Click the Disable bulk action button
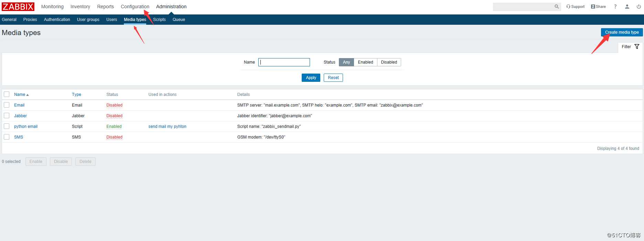The height and width of the screenshot is (241, 644). tap(61, 162)
